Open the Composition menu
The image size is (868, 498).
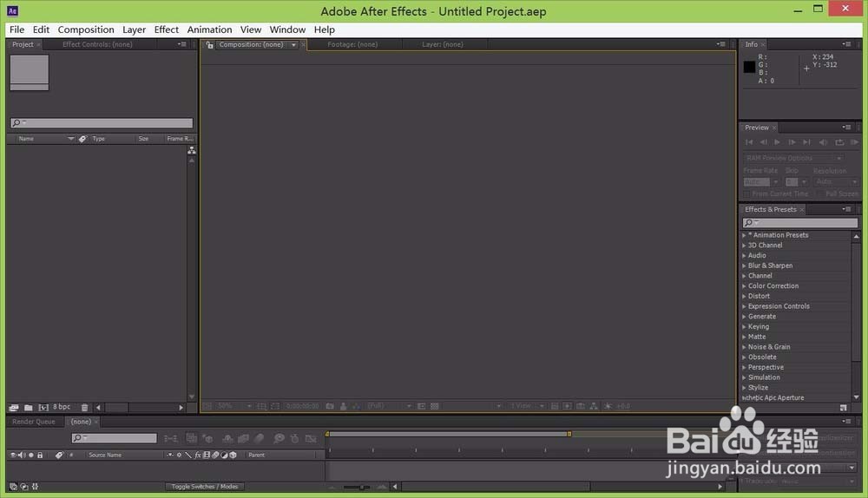86,29
